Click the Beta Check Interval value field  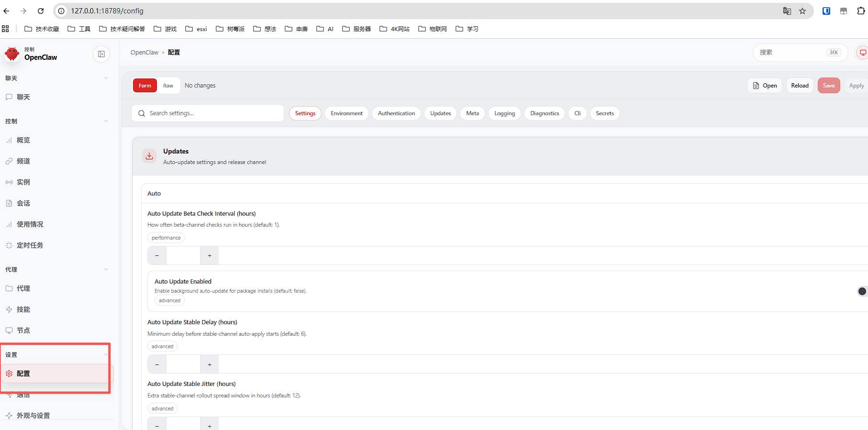(x=183, y=255)
